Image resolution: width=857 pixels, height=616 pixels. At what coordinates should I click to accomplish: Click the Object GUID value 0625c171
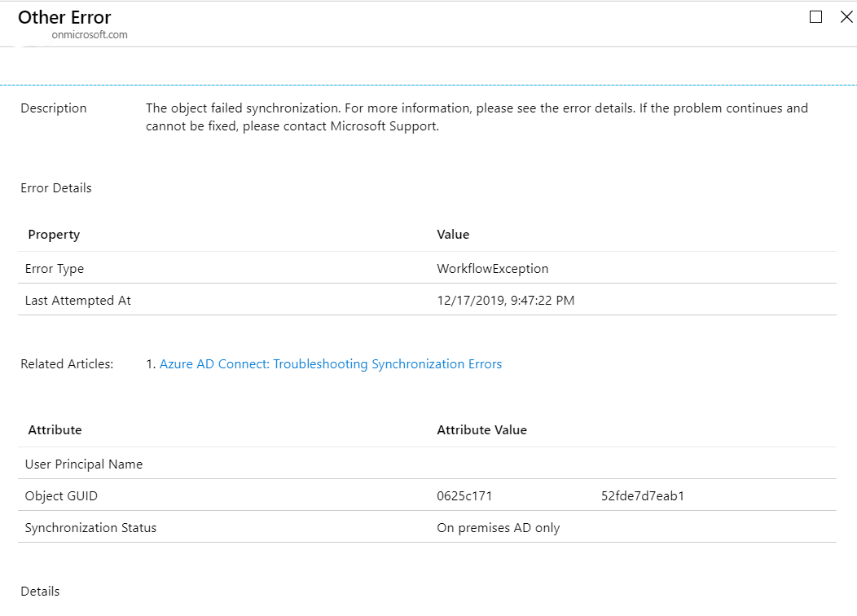click(464, 495)
